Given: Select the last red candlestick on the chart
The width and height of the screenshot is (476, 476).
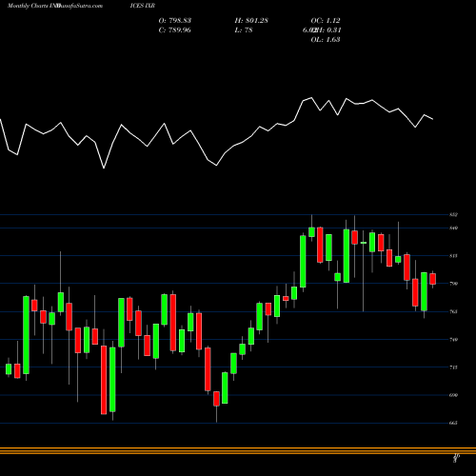Looking at the screenshot, I should tap(433, 279).
